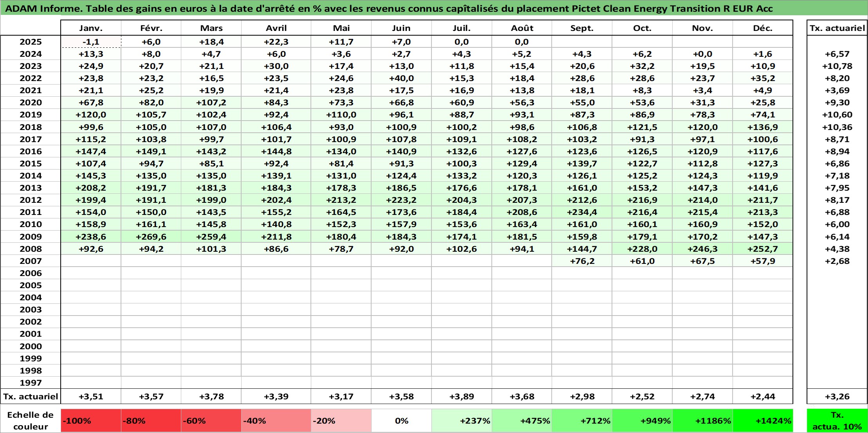Select the '+57,9' cell for December 2007
The height and width of the screenshot is (433, 868).
click(x=763, y=261)
